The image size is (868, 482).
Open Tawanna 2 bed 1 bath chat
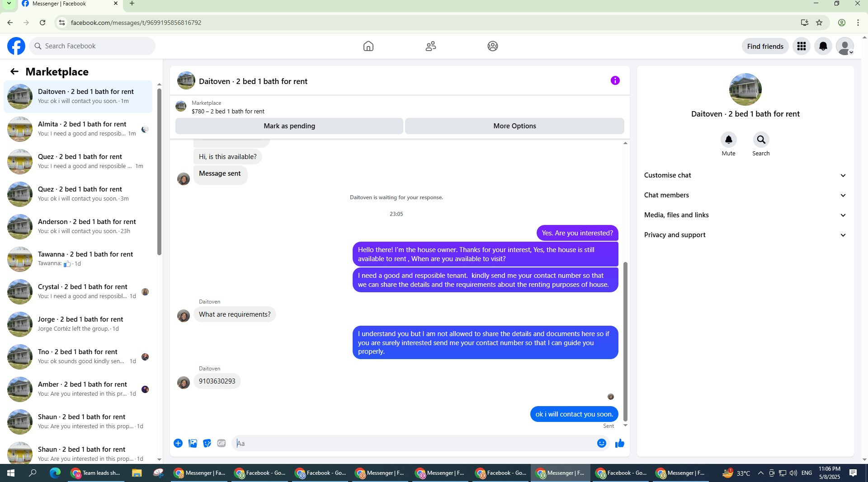(78, 259)
